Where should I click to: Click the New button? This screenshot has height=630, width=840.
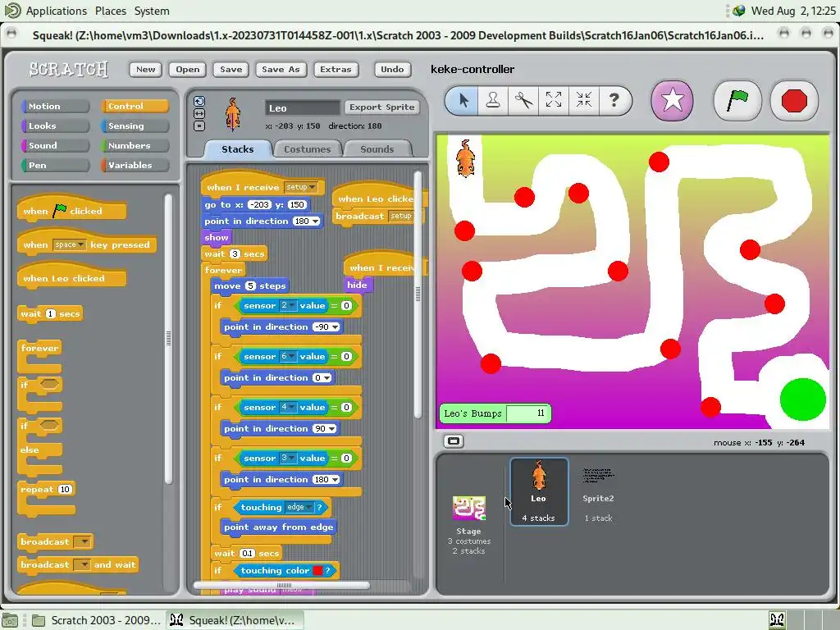(x=145, y=69)
